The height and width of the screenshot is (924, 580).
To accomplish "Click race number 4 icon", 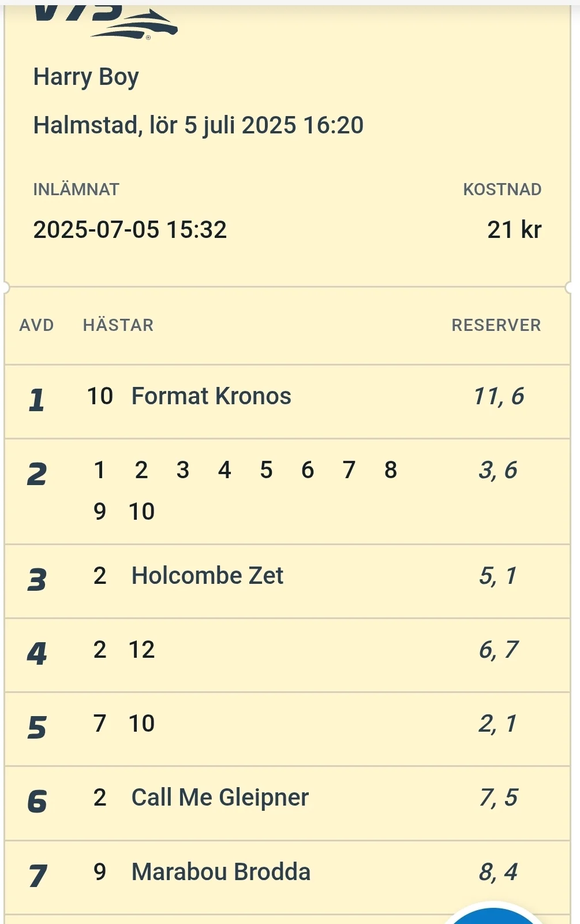I will coord(37,653).
